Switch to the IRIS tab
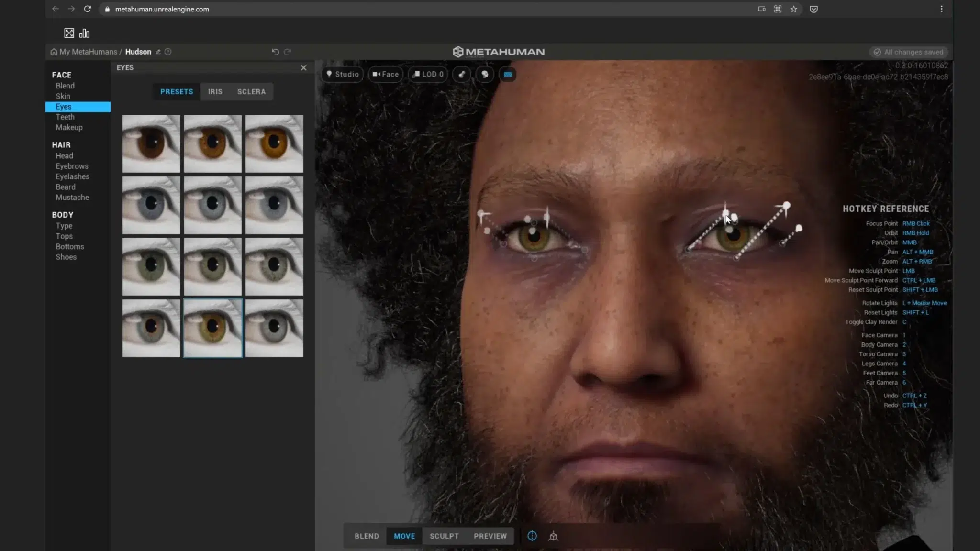980x551 pixels. point(215,91)
